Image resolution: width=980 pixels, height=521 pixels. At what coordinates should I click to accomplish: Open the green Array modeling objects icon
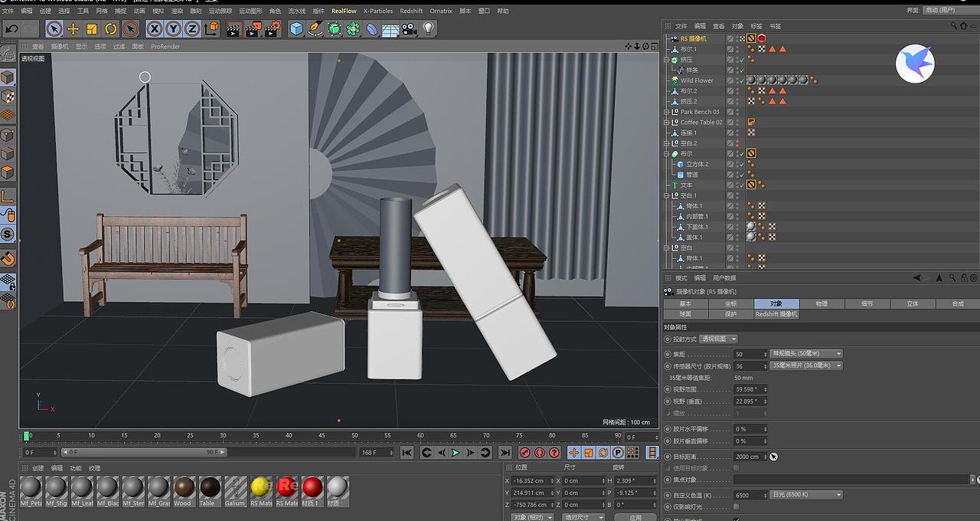click(353, 29)
